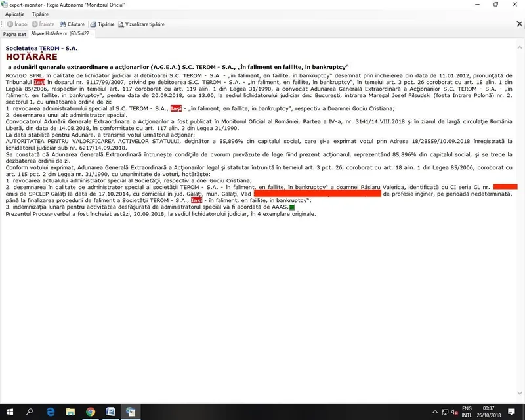
Task: Click the taskbar search magnifier icon
Action: [30, 411]
